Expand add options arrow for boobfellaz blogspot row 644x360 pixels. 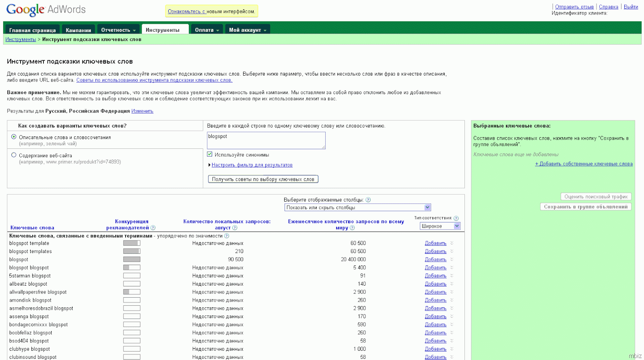452,333
